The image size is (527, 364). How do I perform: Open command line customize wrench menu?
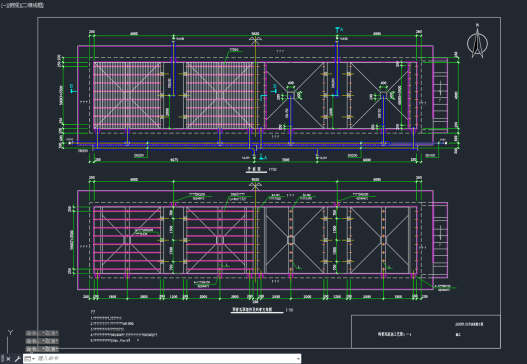click(17, 359)
